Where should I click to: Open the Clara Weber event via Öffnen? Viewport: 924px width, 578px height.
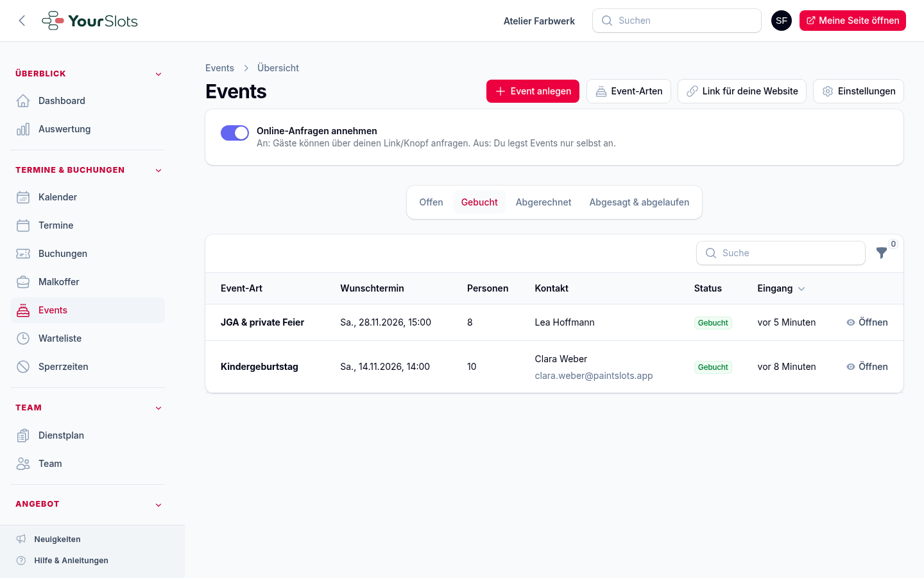click(x=867, y=367)
